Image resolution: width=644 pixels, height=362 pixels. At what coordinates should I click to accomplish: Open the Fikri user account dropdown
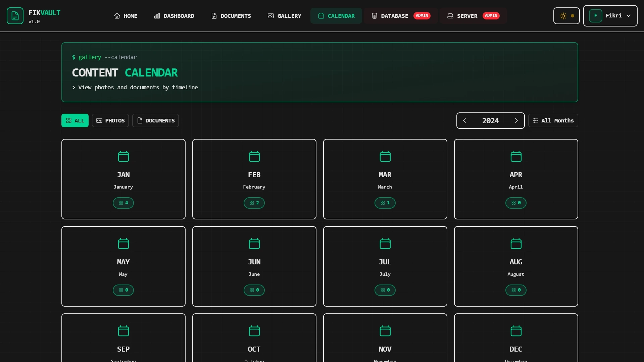[x=610, y=16]
